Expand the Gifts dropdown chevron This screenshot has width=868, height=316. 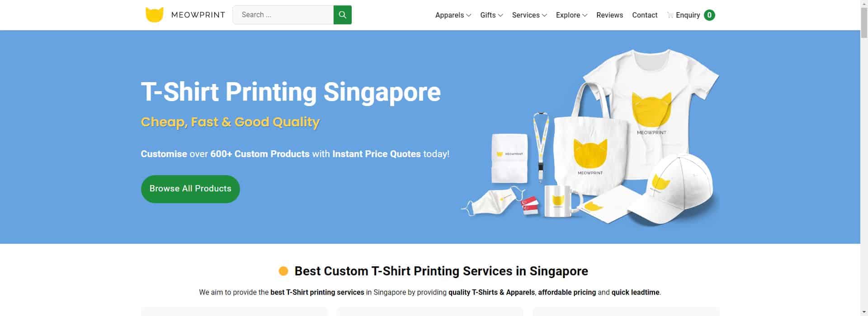coord(500,15)
